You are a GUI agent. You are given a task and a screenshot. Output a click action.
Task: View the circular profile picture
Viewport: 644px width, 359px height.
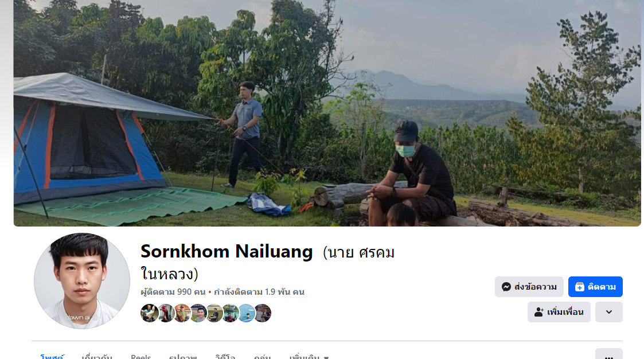[x=82, y=281]
